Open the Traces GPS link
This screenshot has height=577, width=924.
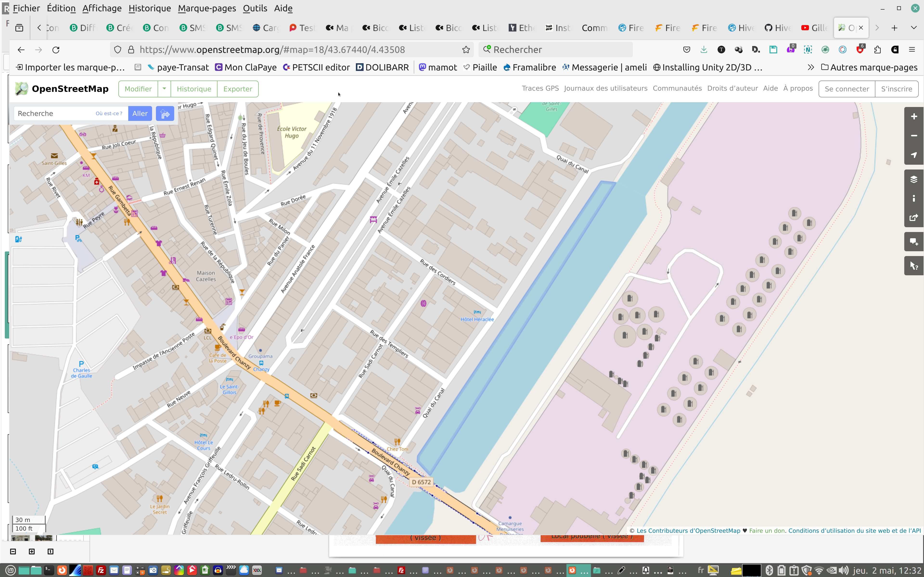[540, 88]
